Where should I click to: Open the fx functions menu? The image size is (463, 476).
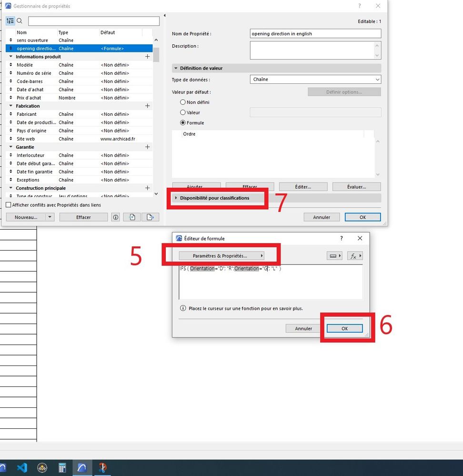coord(355,256)
